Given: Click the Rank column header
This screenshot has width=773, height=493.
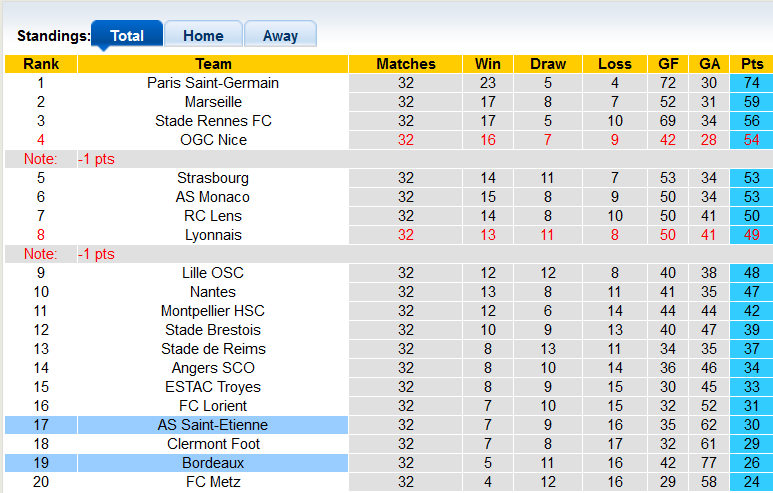Looking at the screenshot, I should point(41,64).
